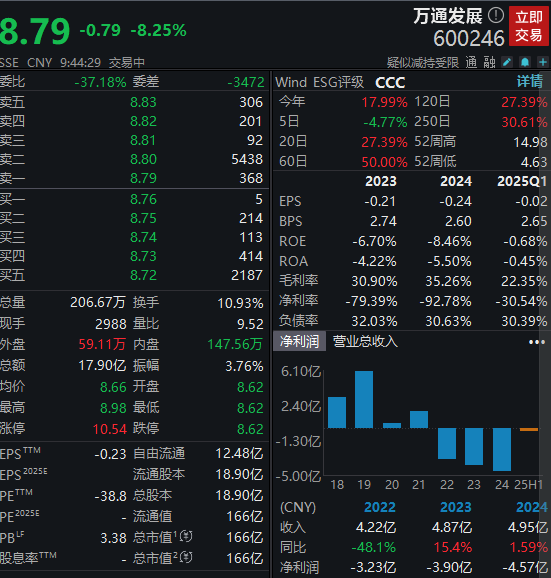Click the stock name 万通发展
The image size is (551, 578).
(x=448, y=16)
